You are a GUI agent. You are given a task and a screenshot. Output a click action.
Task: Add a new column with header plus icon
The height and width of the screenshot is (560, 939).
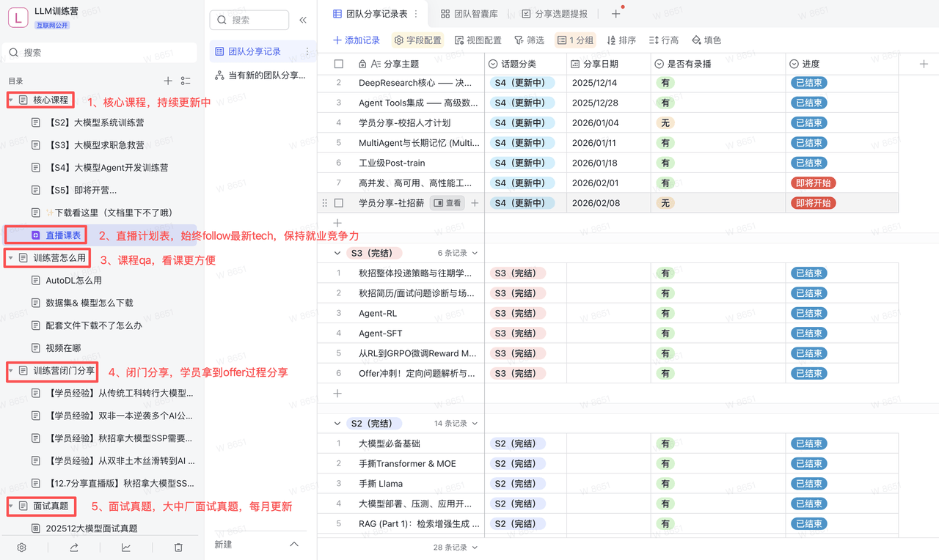[924, 64]
